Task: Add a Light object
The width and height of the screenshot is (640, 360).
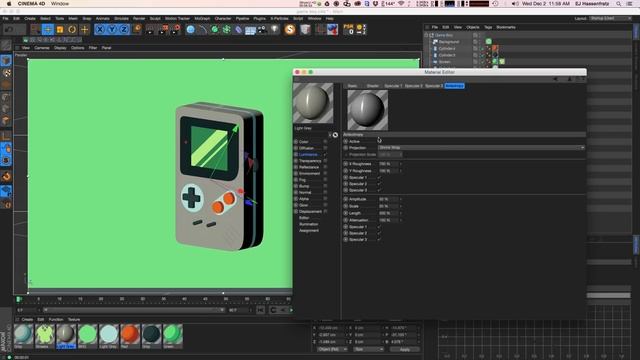Action: coord(274,29)
